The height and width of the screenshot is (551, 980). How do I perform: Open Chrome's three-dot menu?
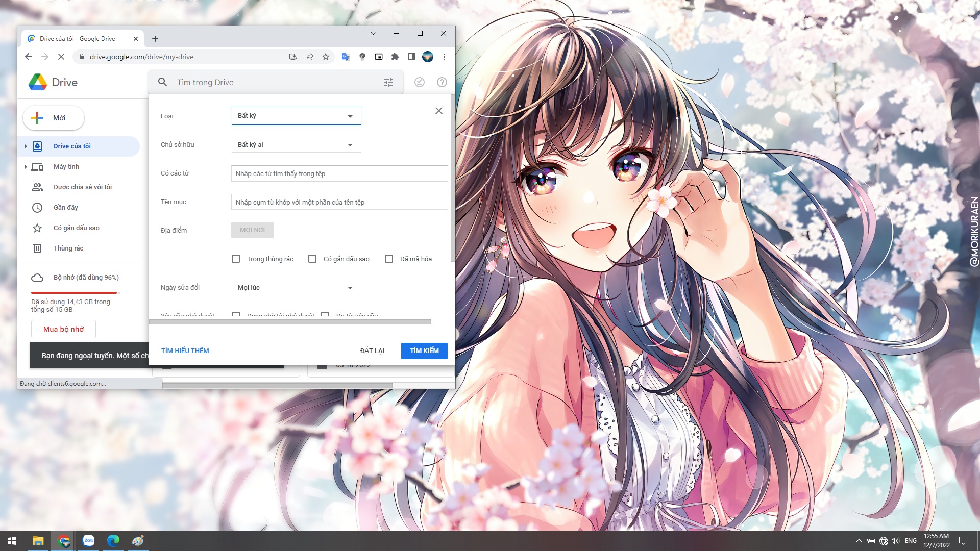(x=444, y=57)
